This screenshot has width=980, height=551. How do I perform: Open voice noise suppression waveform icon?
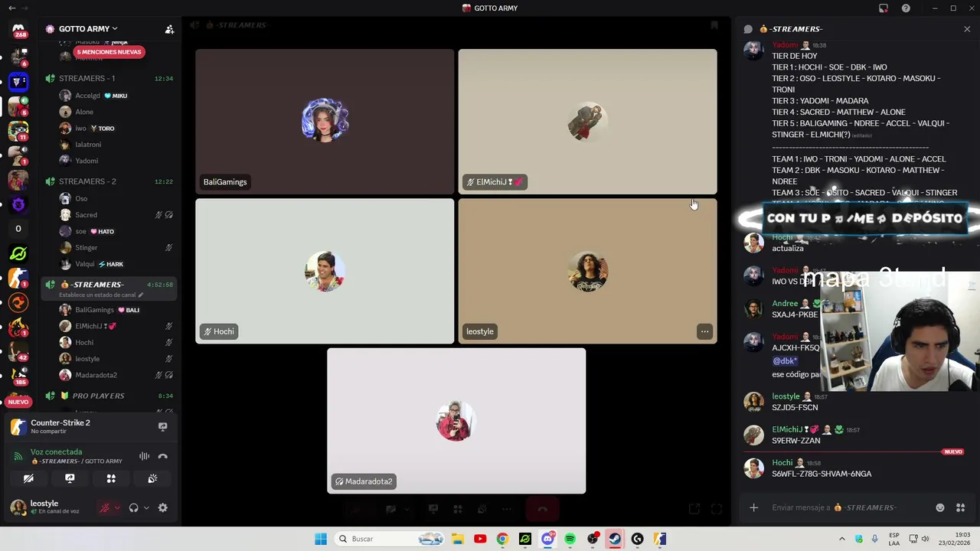pyautogui.click(x=144, y=456)
